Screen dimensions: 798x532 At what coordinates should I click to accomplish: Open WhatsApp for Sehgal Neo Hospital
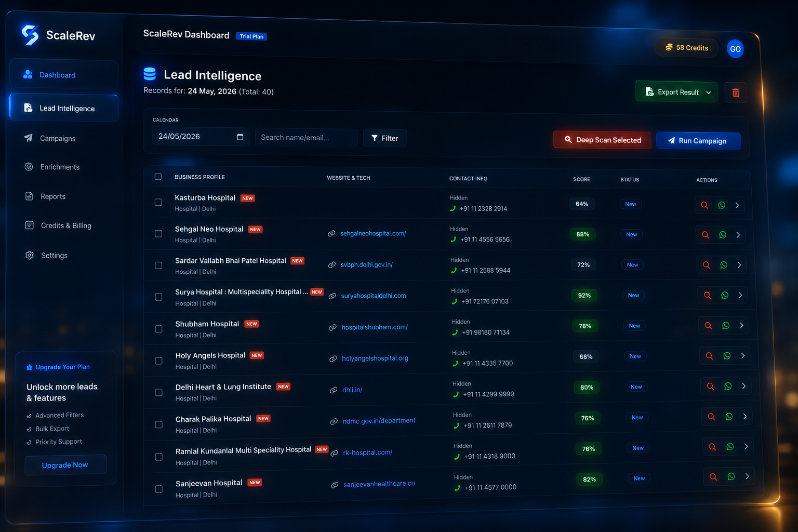coord(723,235)
